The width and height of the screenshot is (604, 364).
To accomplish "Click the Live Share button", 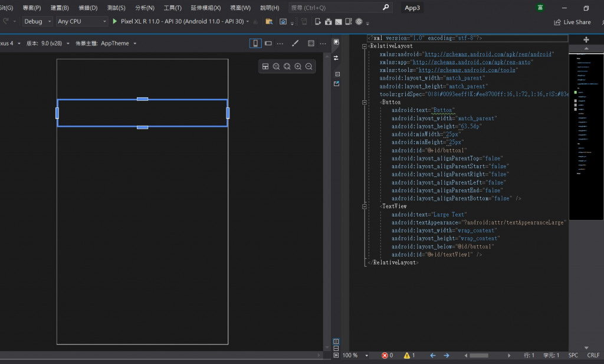I will (572, 22).
